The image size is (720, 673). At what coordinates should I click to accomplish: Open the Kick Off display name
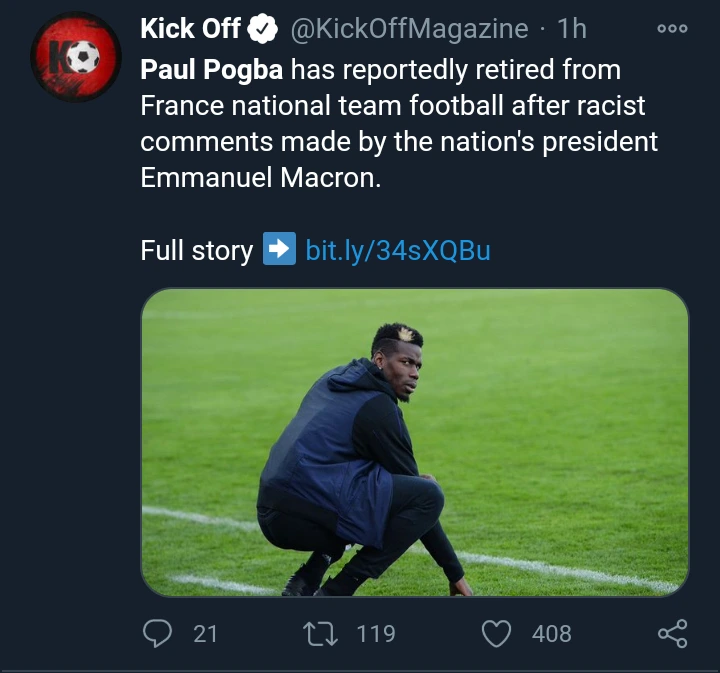(190, 29)
